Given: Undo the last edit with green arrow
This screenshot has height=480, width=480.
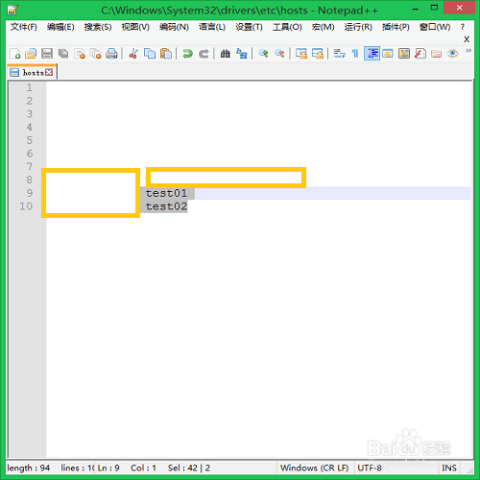Looking at the screenshot, I should tap(188, 54).
